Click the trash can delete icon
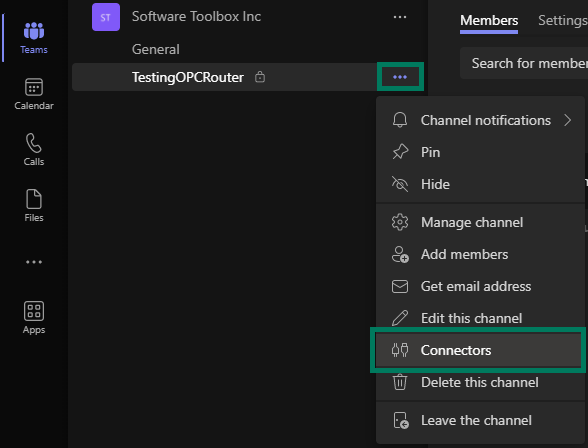 coord(400,382)
